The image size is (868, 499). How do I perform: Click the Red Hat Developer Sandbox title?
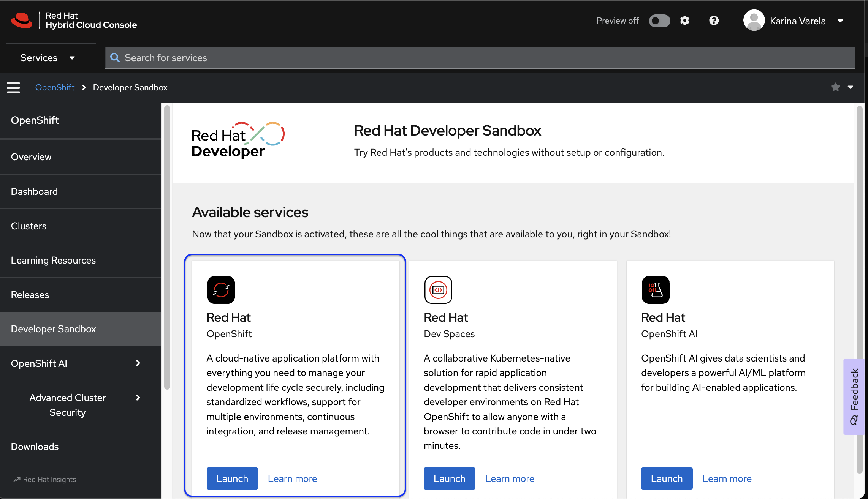point(447,131)
